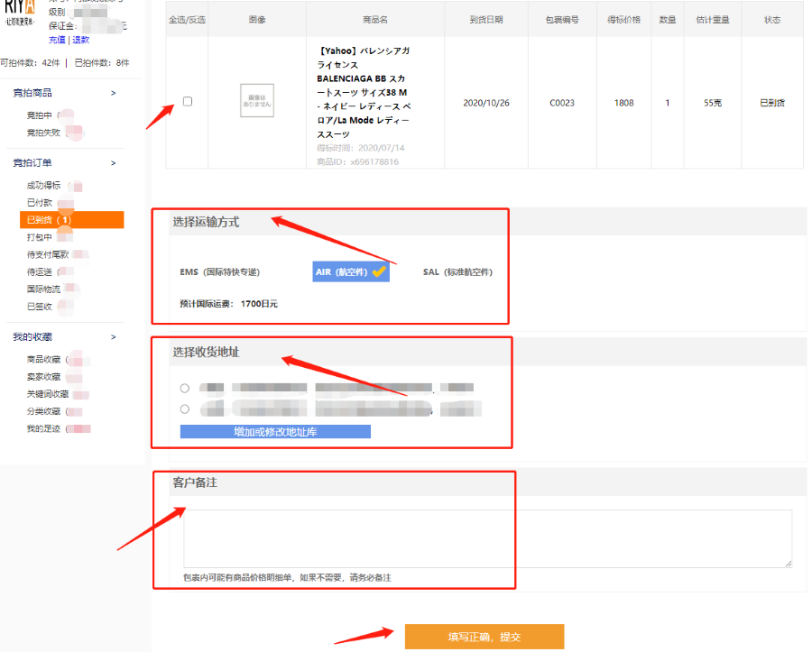Select AIR (航空件) shipping option

(x=350, y=271)
